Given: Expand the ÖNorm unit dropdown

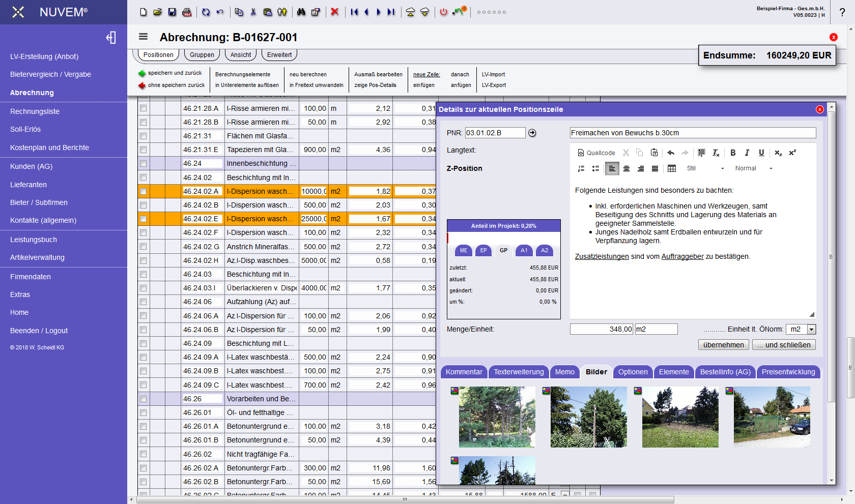Looking at the screenshot, I should (811, 330).
